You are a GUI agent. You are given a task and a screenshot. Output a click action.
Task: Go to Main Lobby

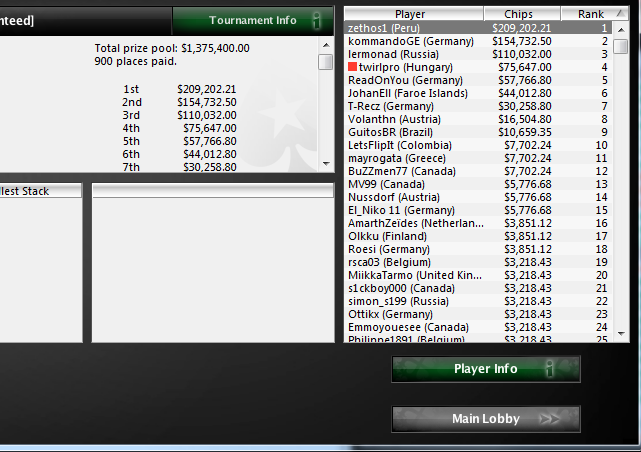(486, 419)
